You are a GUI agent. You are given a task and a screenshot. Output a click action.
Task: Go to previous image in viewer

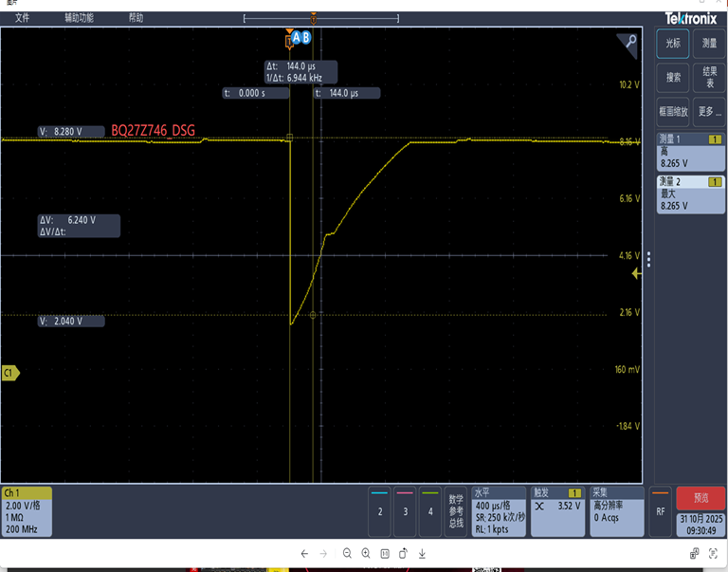(304, 553)
